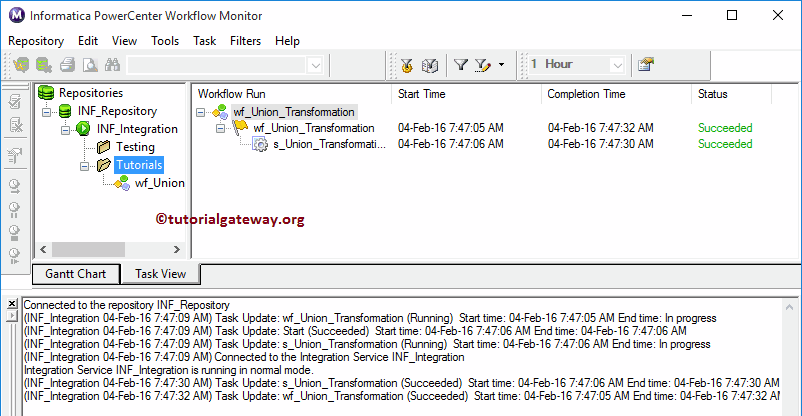Click the navigator scrollbar left arrow
The height and width of the screenshot is (416, 802).
pyautogui.click(x=43, y=249)
